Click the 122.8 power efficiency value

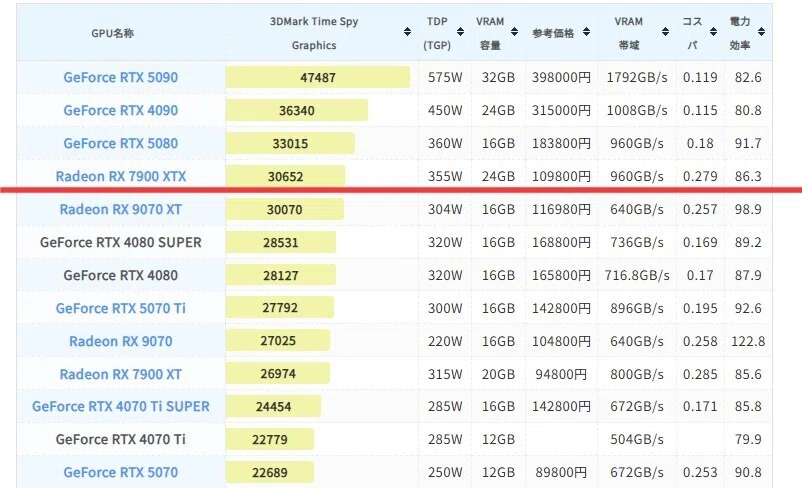coord(748,341)
